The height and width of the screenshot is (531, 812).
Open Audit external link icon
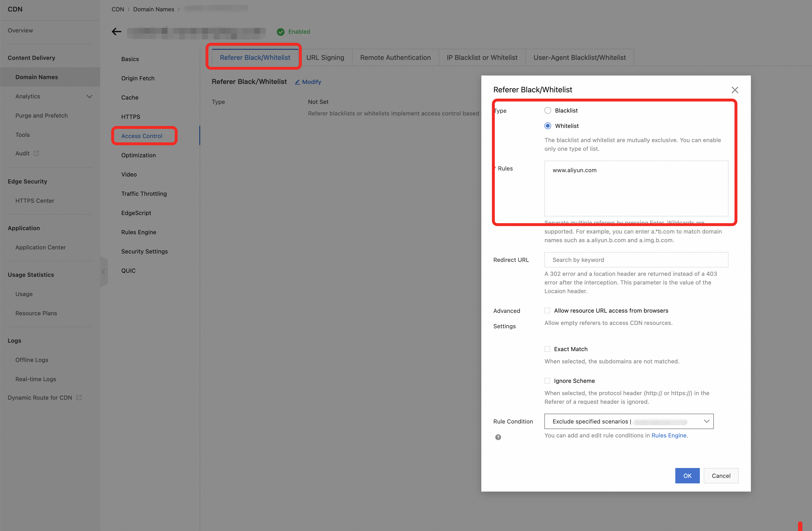pyautogui.click(x=37, y=153)
